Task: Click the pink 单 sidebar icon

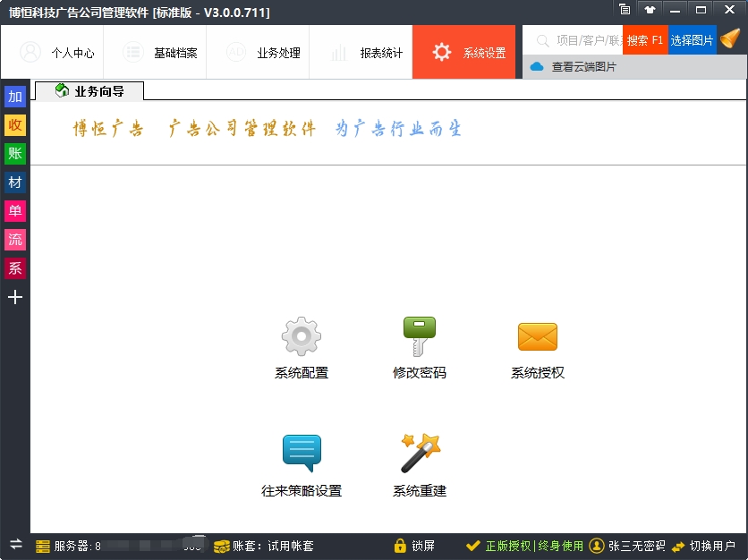Action: [x=15, y=211]
